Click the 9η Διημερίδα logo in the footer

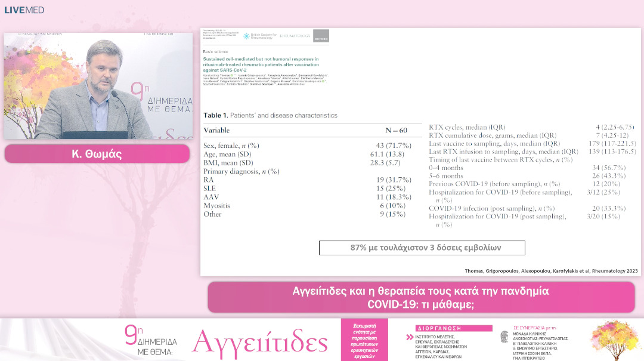(150, 339)
